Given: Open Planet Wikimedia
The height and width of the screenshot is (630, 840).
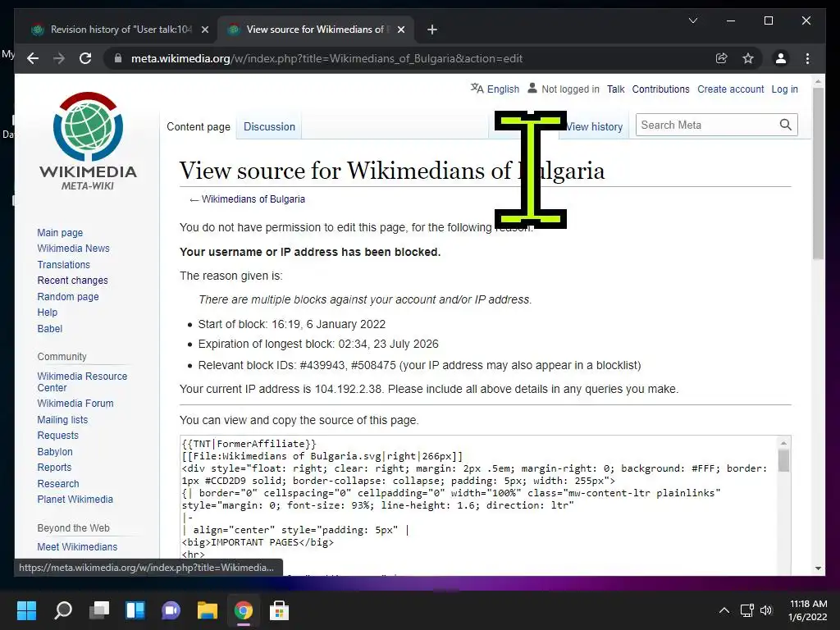Looking at the screenshot, I should click(x=75, y=500).
